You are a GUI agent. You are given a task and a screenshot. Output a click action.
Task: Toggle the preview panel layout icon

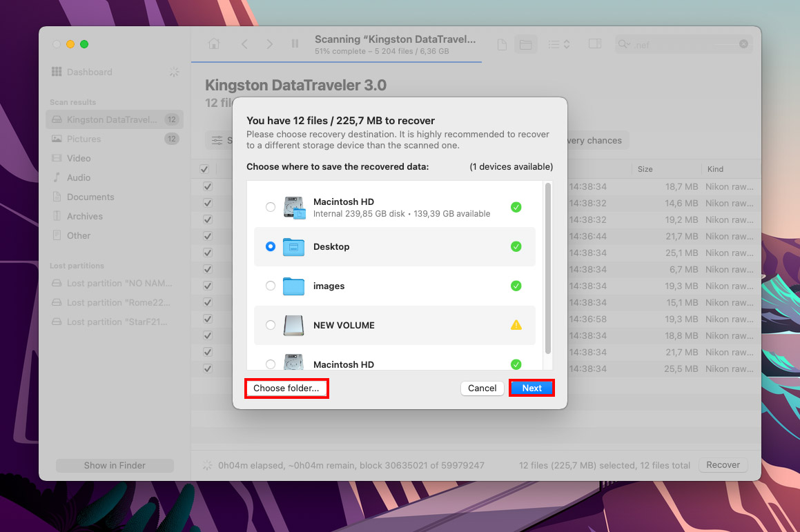point(594,43)
